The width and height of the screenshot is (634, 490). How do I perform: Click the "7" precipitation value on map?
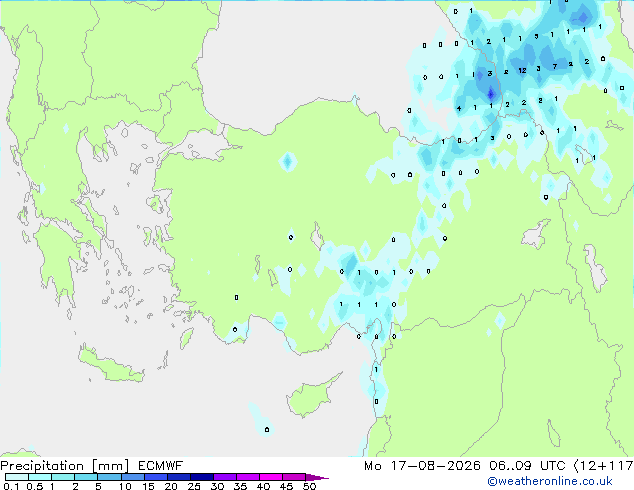tap(555, 66)
